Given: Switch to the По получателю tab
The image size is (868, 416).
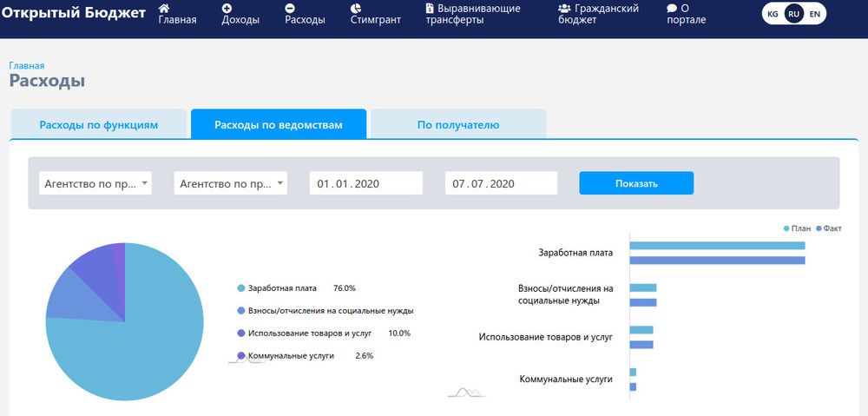Looking at the screenshot, I should [458, 125].
